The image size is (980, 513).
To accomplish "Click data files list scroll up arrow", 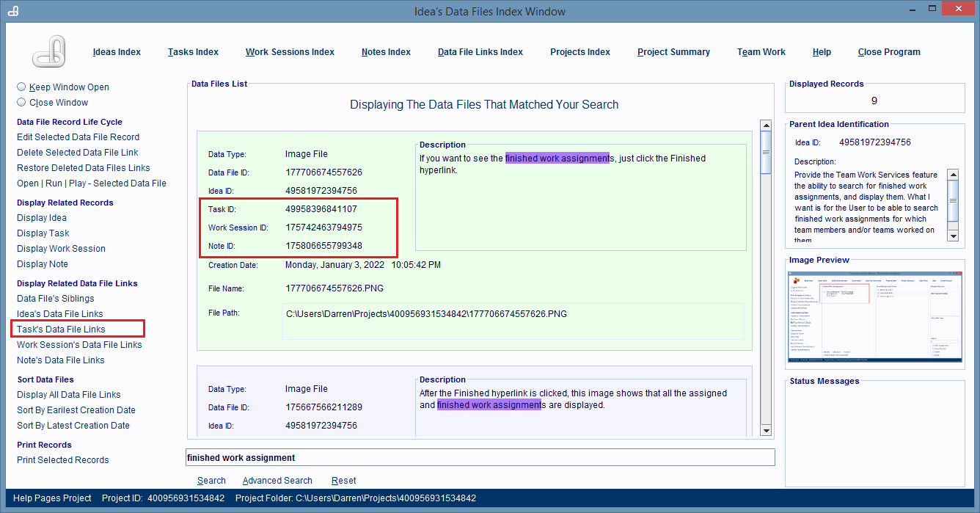I will (x=766, y=126).
